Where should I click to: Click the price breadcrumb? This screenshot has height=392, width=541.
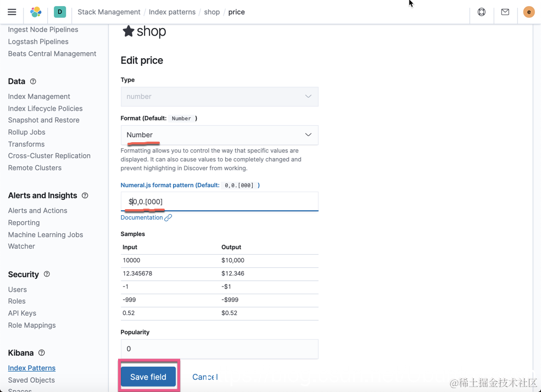pyautogui.click(x=237, y=12)
